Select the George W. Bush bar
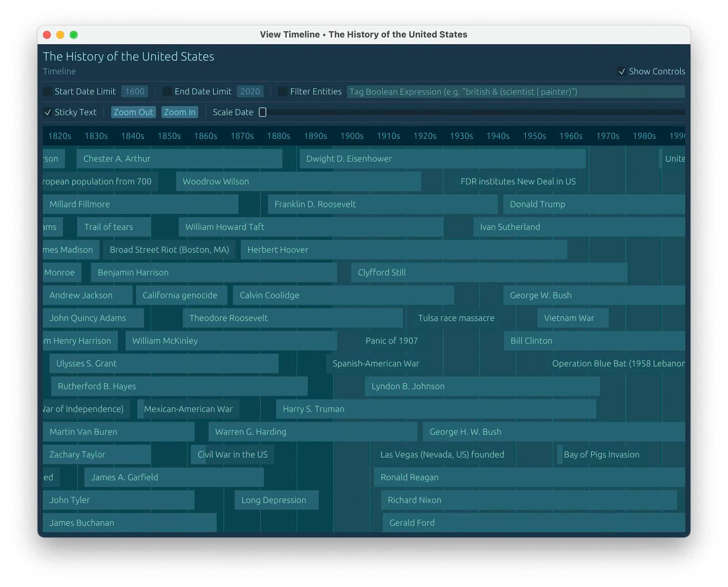Screen dimensions: 728x587 [594, 295]
